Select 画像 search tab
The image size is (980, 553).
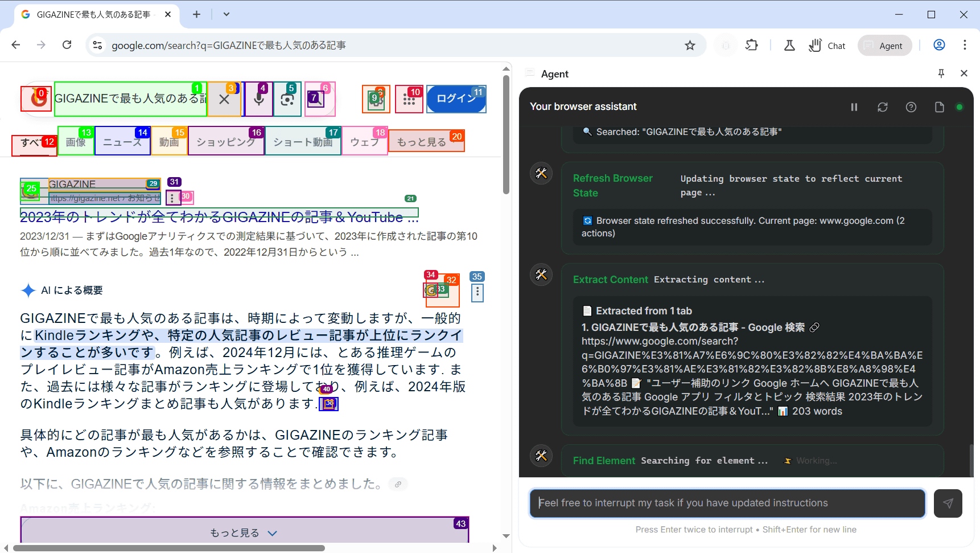pos(76,142)
